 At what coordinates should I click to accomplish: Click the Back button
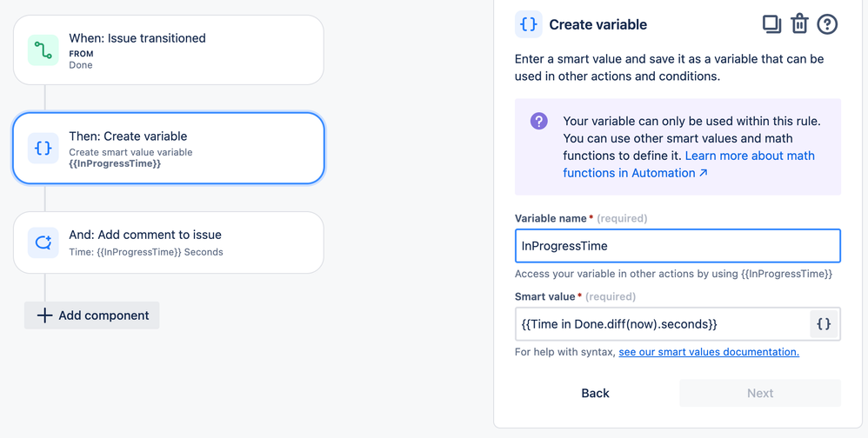595,393
